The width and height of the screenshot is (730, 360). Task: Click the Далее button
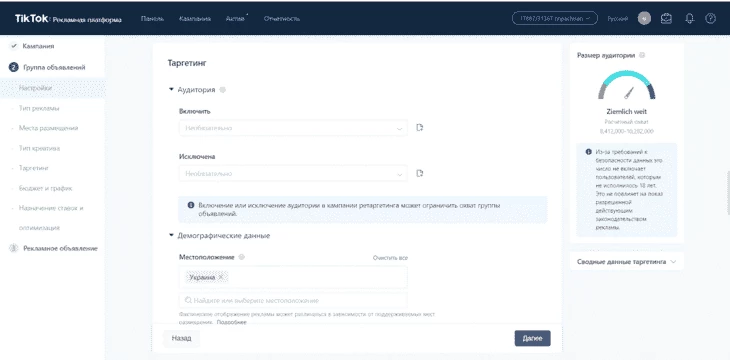(x=533, y=339)
